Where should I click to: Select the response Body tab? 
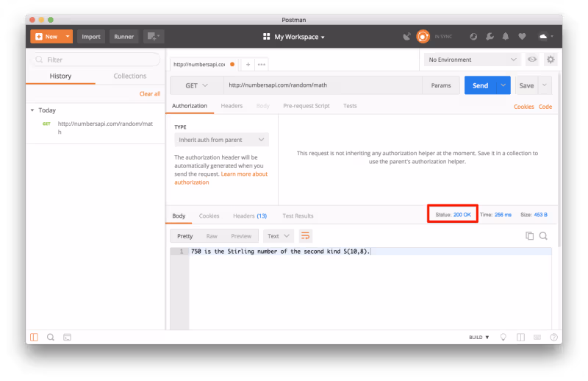coord(179,216)
